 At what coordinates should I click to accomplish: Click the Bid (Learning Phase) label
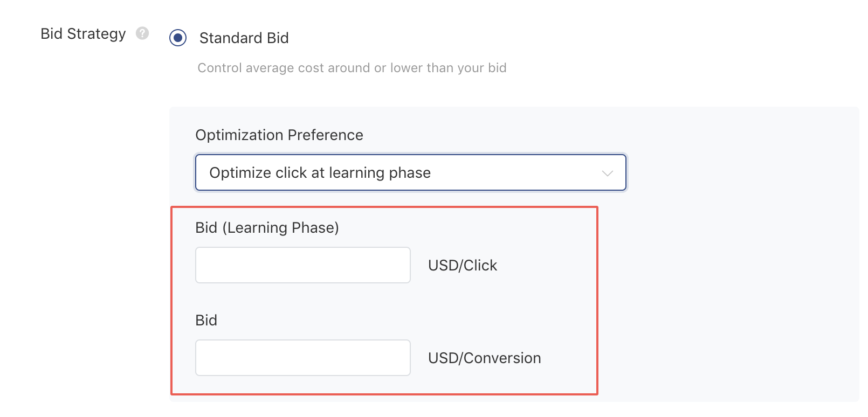(x=267, y=227)
